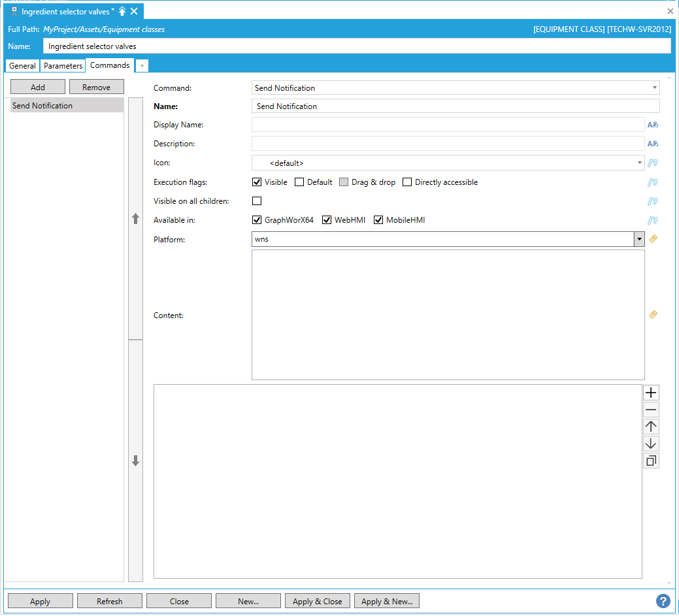
Task: Click the duplicate item icon beside list
Action: (651, 461)
